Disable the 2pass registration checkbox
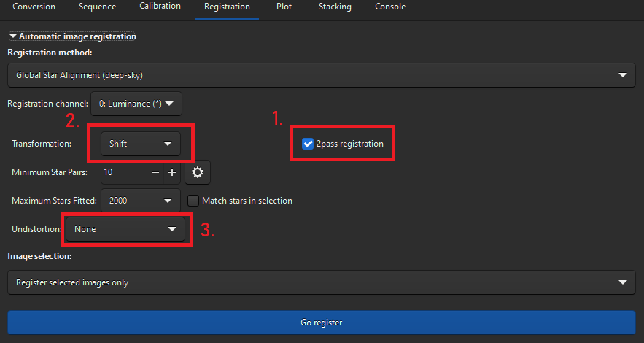 click(x=308, y=144)
